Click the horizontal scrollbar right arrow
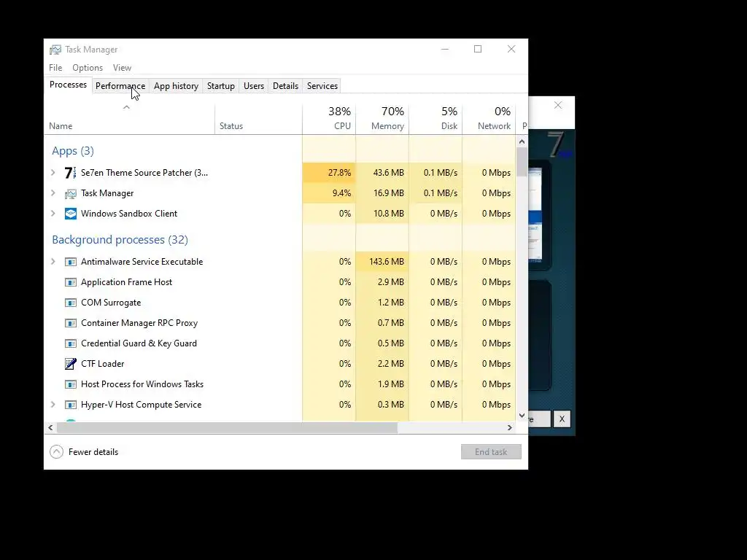The height and width of the screenshot is (560, 747). click(x=510, y=427)
